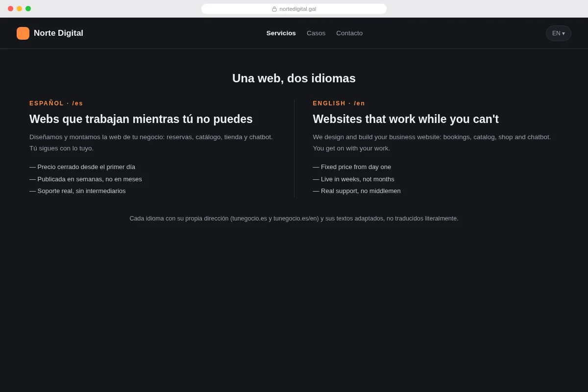
Task: Open the Contacto nav item
Action: click(349, 33)
